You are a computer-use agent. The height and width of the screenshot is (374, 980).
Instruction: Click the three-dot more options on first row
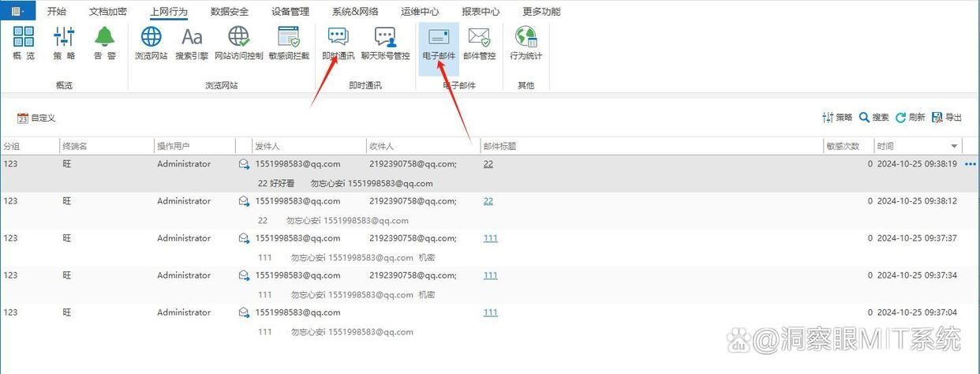[971, 164]
